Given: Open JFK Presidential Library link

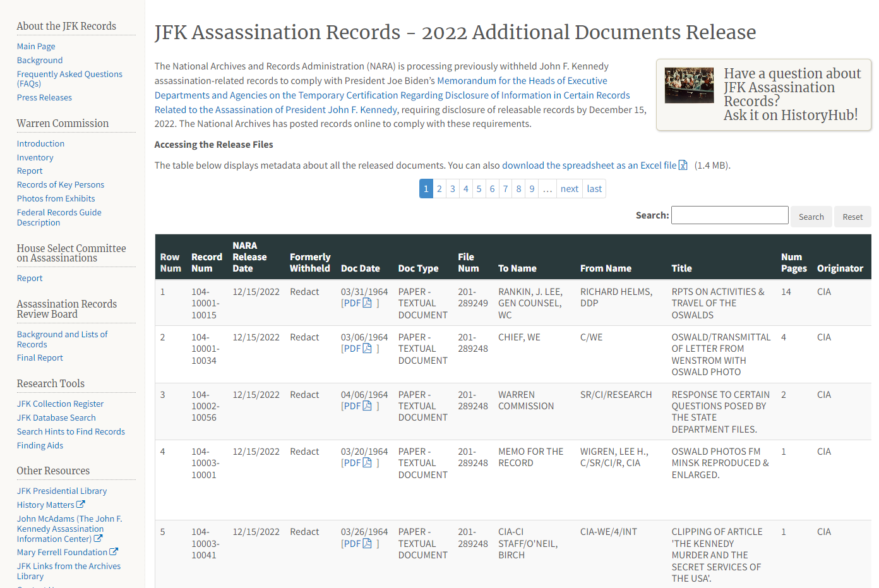Looking at the screenshot, I should [62, 491].
